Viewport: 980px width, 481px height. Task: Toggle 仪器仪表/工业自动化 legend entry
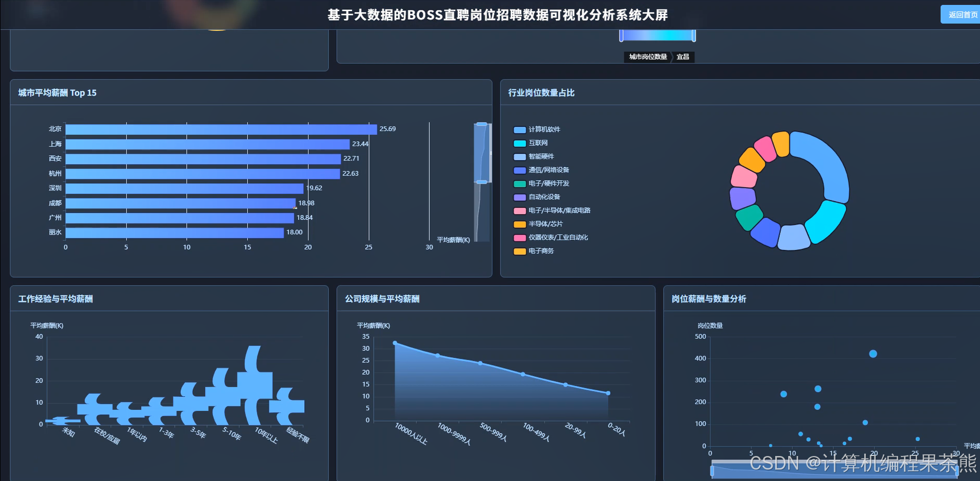tap(551, 238)
